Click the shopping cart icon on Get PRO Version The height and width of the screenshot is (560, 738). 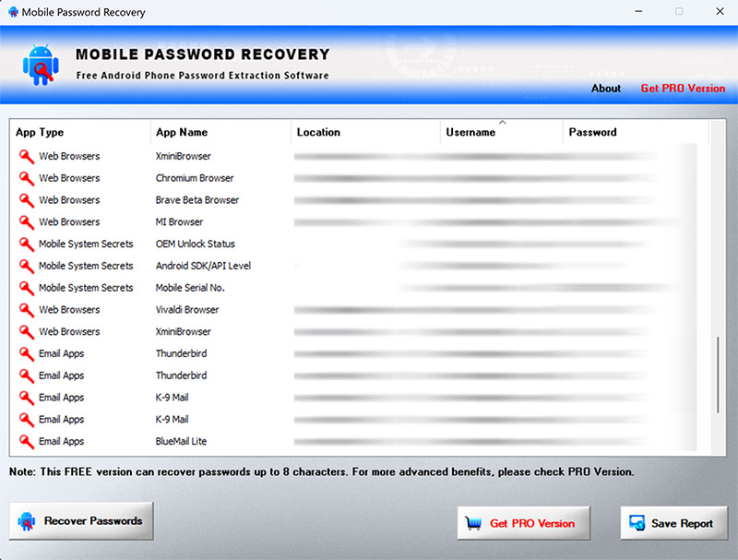(476, 523)
